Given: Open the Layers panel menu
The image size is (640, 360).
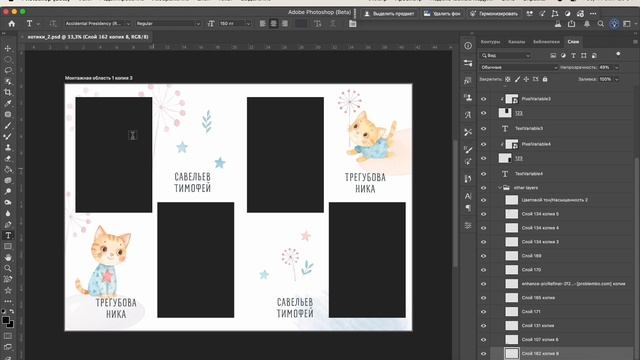Looking at the screenshot, I should pos(635,42).
